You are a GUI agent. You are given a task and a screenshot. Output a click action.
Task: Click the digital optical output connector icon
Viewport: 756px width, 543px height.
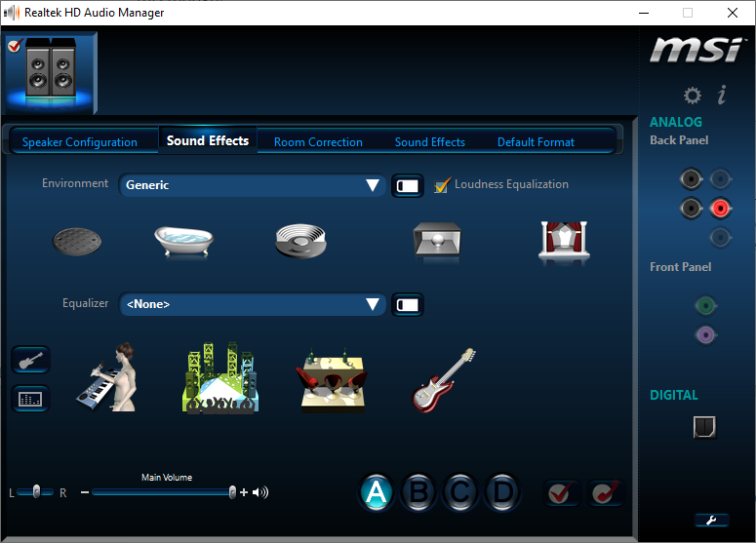[x=704, y=427]
